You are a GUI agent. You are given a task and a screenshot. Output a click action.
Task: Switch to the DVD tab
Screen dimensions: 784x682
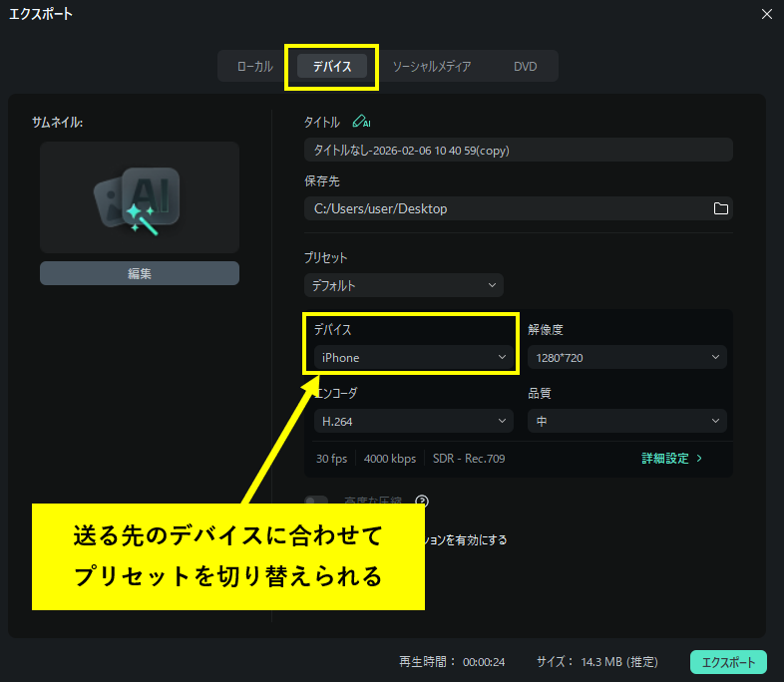[x=525, y=66]
